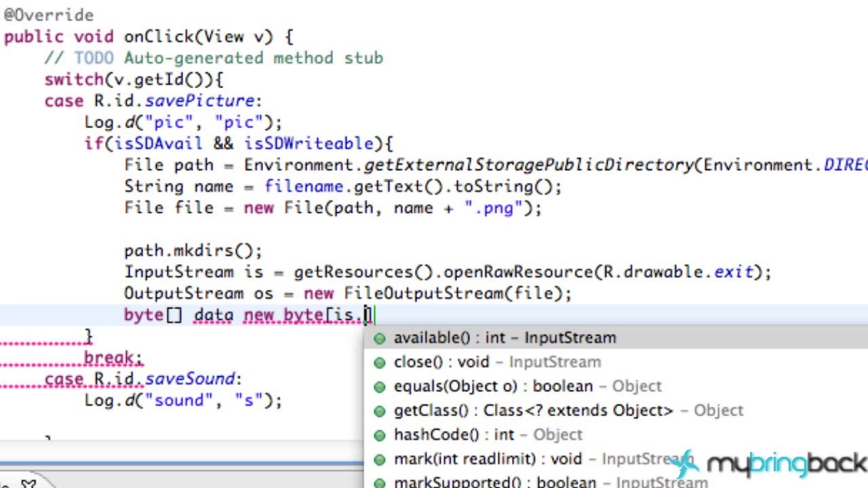
Task: Click switch(v.getId()) statement
Action: [x=134, y=79]
